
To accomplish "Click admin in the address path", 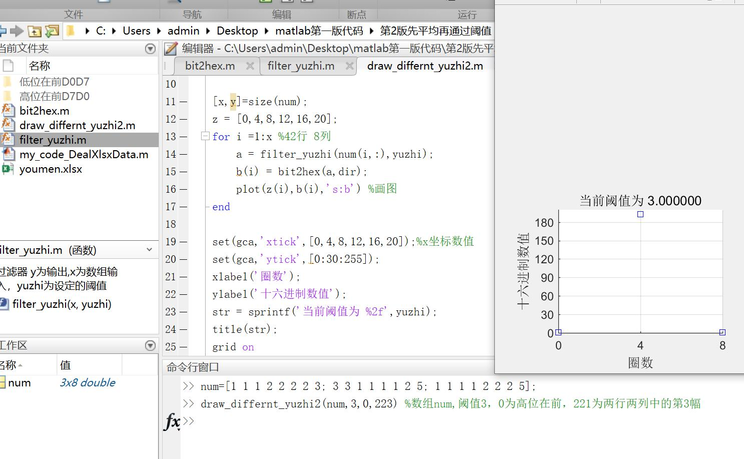I will click(x=183, y=31).
